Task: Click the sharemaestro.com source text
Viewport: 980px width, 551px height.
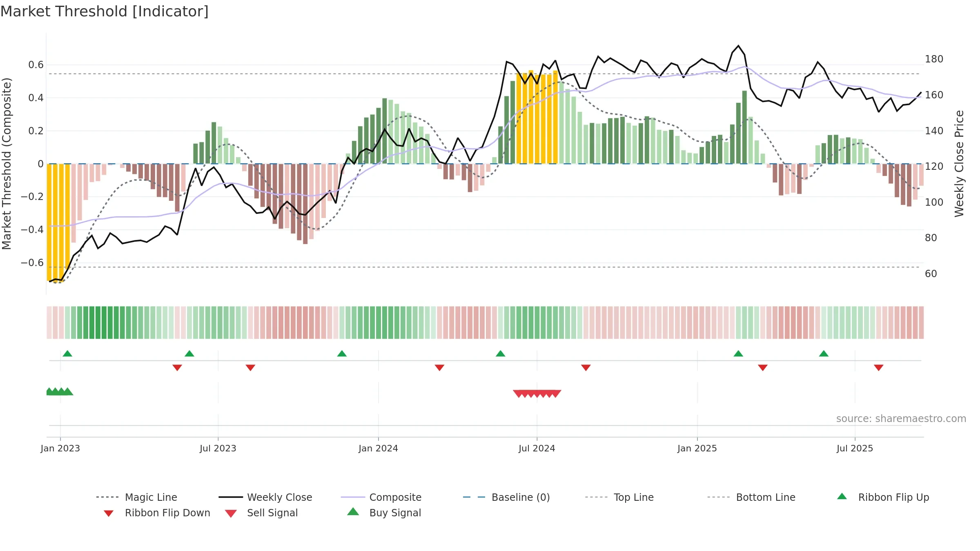Action: (x=901, y=419)
